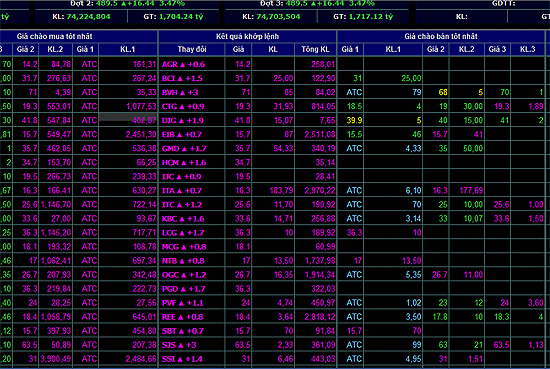The width and height of the screenshot is (550, 369).
Task: Click the Tổng KL column header
Action: [315, 49]
